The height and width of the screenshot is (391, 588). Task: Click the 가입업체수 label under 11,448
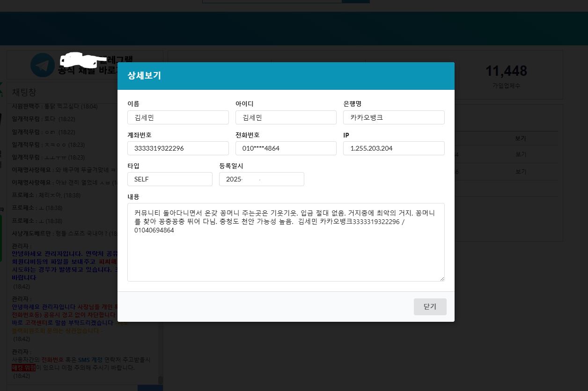tap(506, 86)
